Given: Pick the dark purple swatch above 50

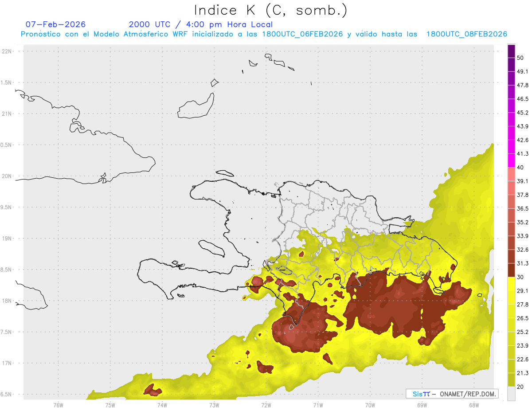Looking at the screenshot, I should point(511,51).
